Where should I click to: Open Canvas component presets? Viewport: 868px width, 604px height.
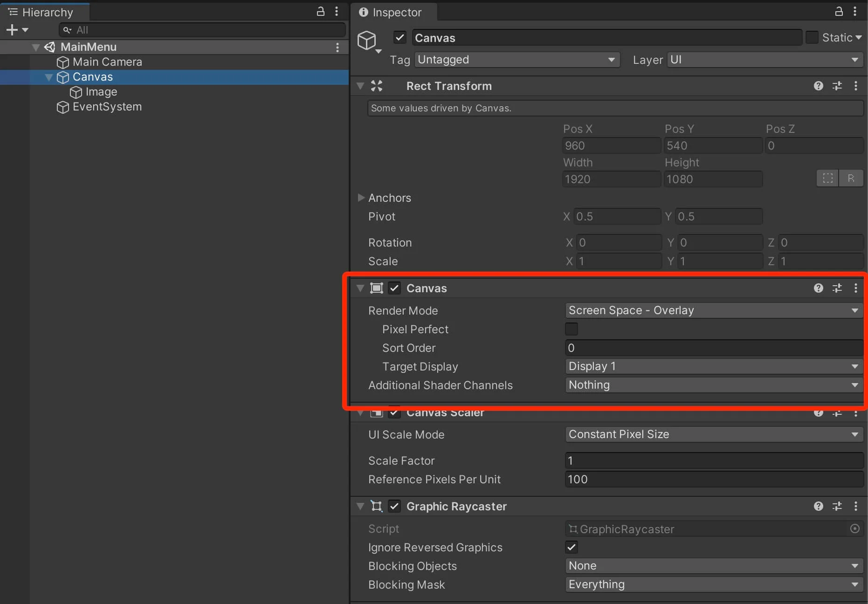coord(837,288)
